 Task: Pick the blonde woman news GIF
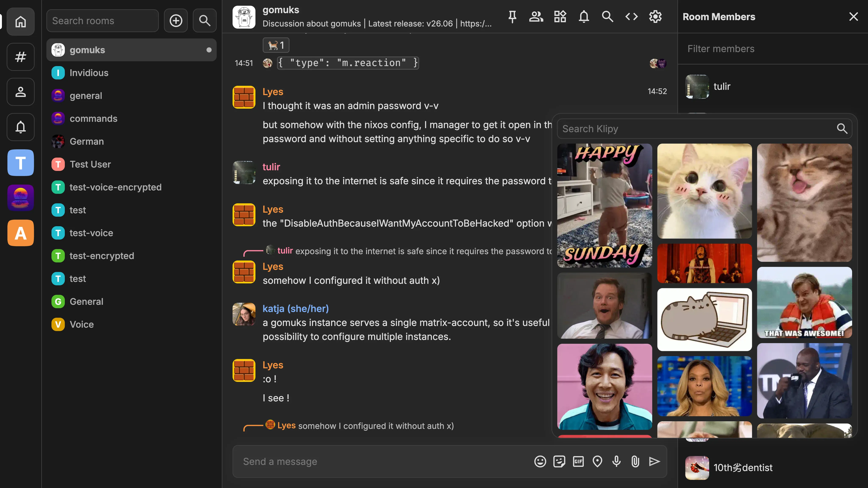(x=704, y=386)
